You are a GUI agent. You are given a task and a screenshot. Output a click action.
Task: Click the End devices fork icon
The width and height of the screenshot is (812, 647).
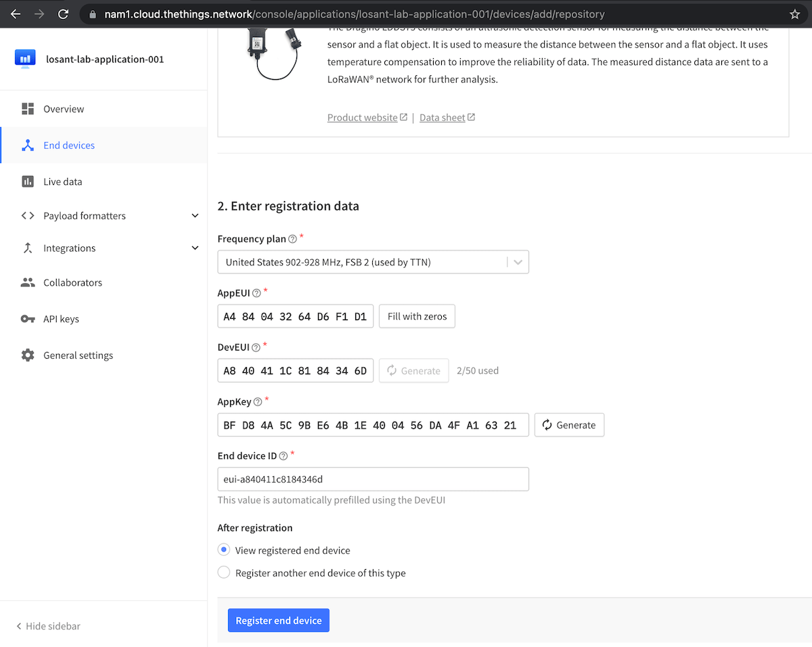28,146
